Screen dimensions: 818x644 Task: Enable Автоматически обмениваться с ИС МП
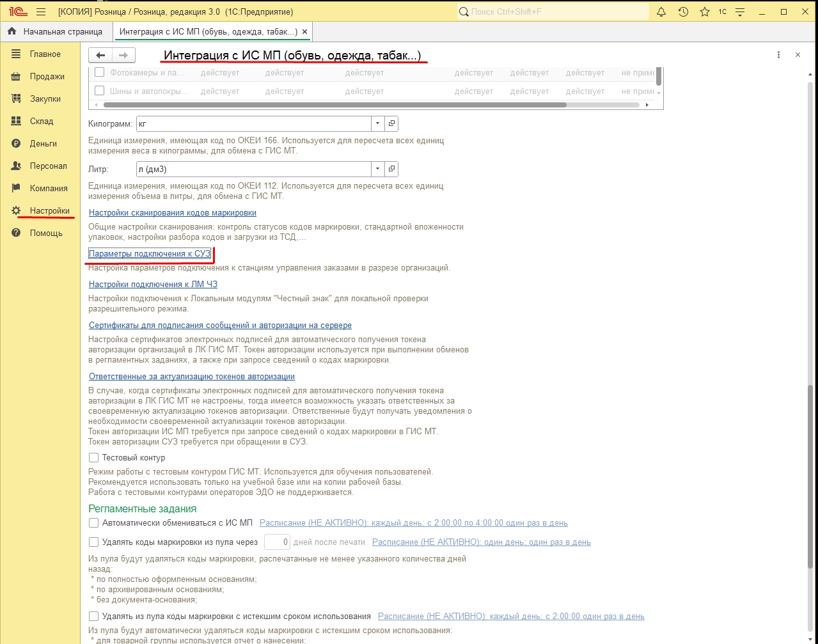pyautogui.click(x=94, y=523)
